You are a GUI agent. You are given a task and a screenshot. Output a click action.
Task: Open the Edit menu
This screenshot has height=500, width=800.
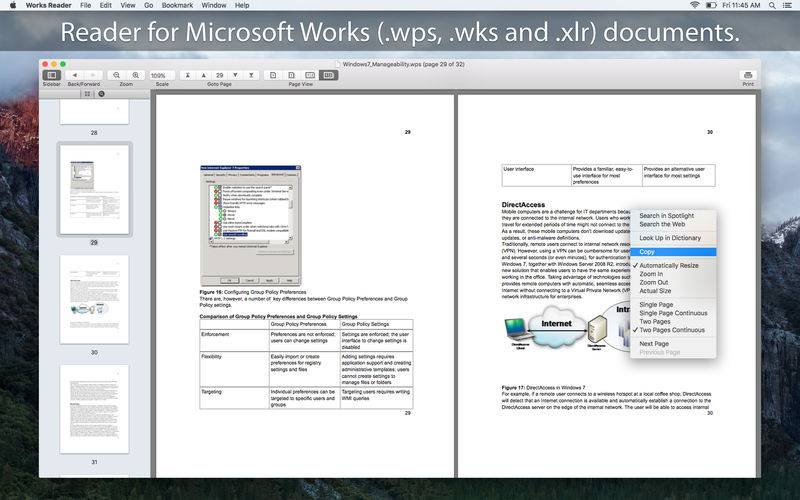[106, 5]
